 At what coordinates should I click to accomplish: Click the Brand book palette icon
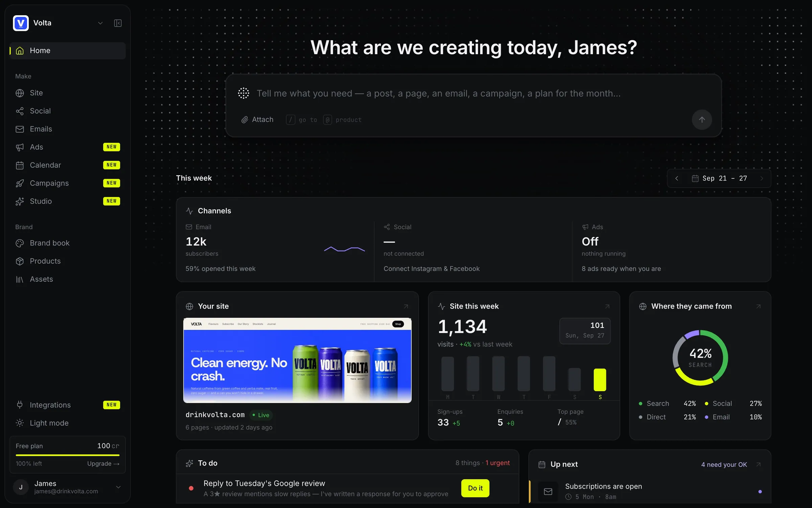tap(20, 243)
